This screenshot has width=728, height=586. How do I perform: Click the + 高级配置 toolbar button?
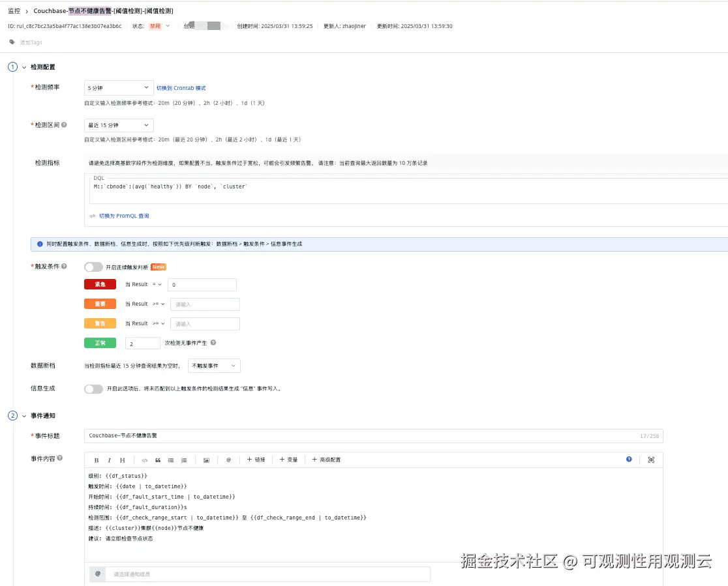pos(326,460)
